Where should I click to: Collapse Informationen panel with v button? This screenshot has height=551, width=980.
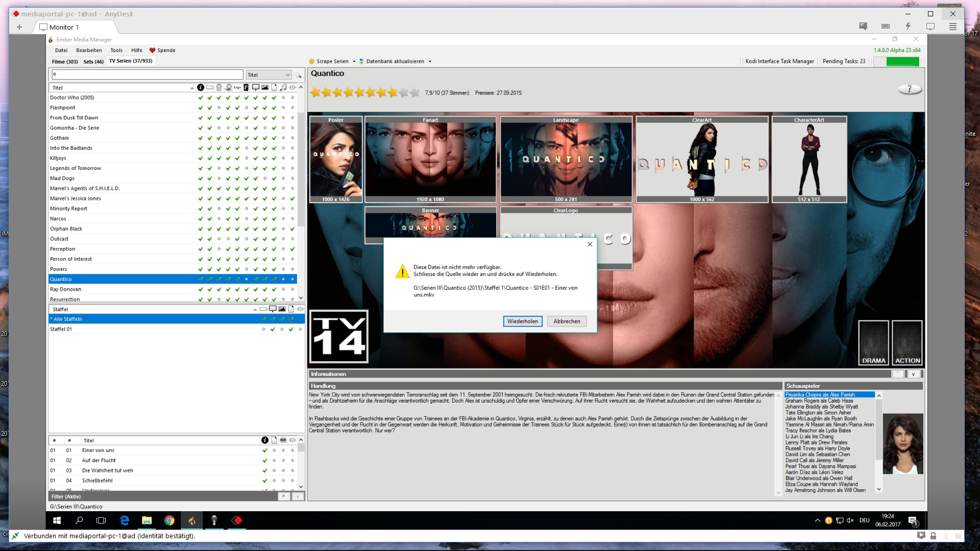(913, 374)
